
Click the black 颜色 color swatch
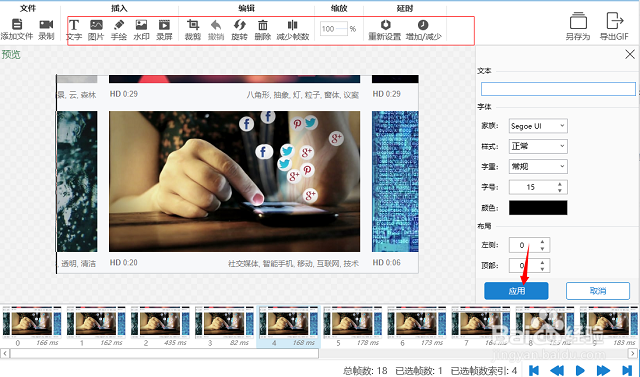538,208
